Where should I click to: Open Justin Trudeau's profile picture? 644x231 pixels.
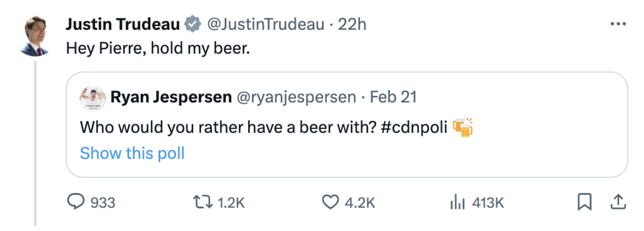tap(35, 36)
